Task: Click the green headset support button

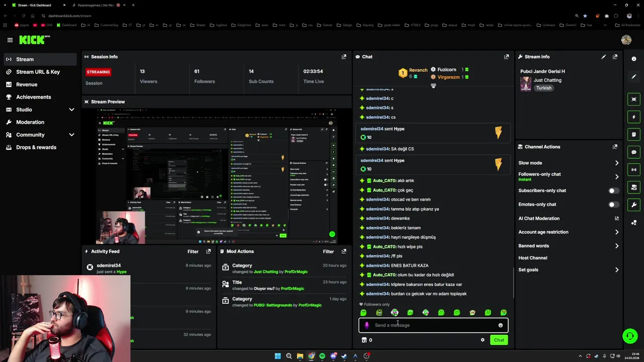Action: coord(629,336)
